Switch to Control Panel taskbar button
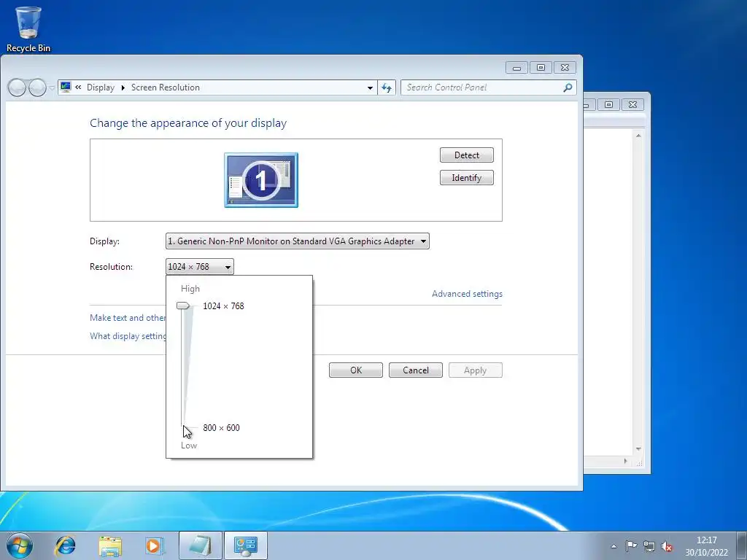The height and width of the screenshot is (560, 747). point(246,545)
